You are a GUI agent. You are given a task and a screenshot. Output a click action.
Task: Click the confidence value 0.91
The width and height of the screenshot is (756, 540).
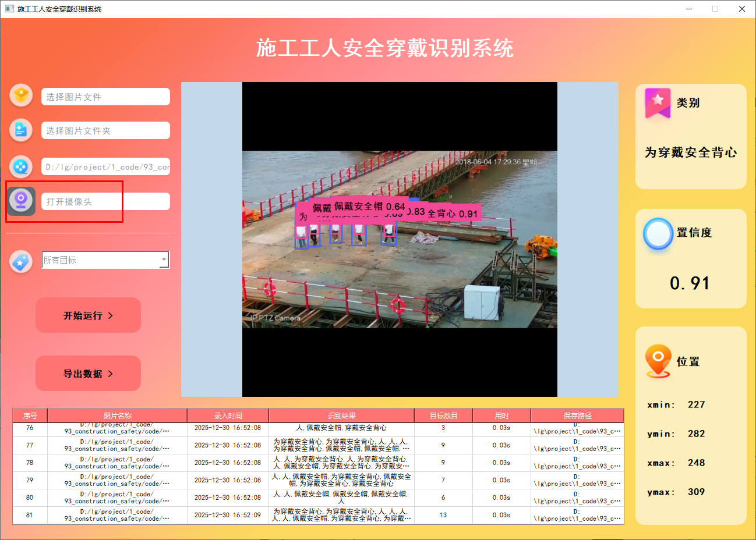[690, 283]
